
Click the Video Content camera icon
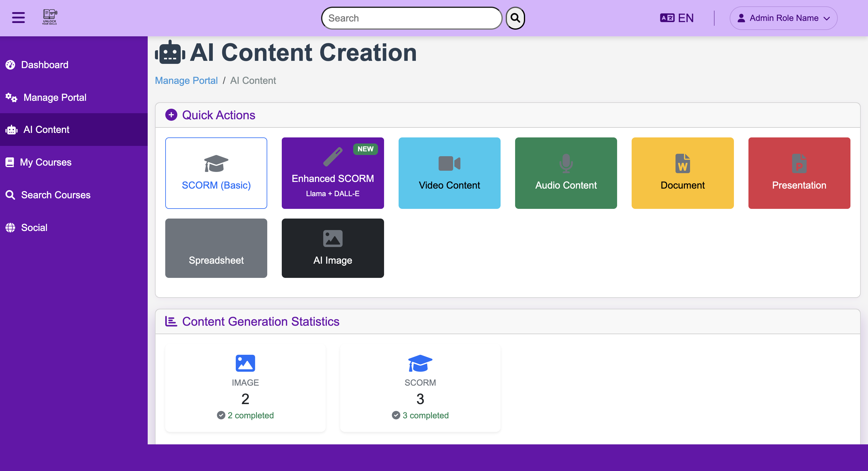tap(449, 163)
